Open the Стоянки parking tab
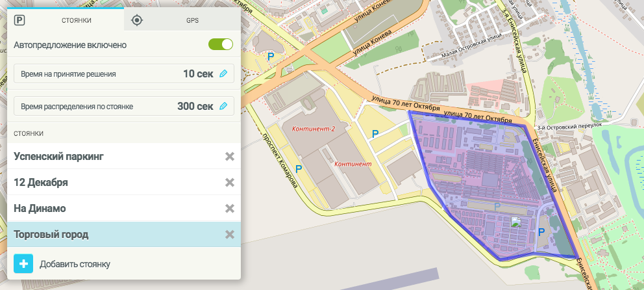Viewport: 644px width, 290px height. coord(65,20)
